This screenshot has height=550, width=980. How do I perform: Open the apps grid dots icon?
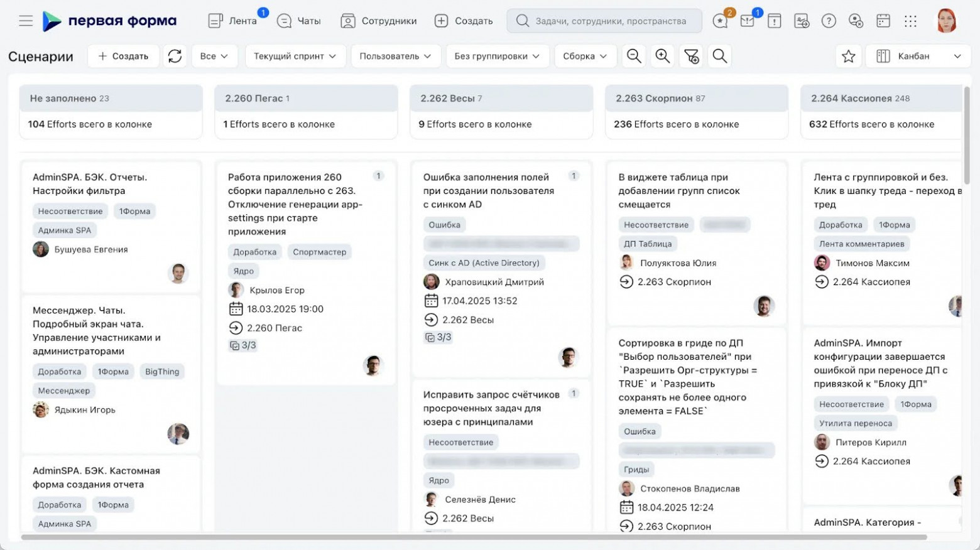(910, 21)
